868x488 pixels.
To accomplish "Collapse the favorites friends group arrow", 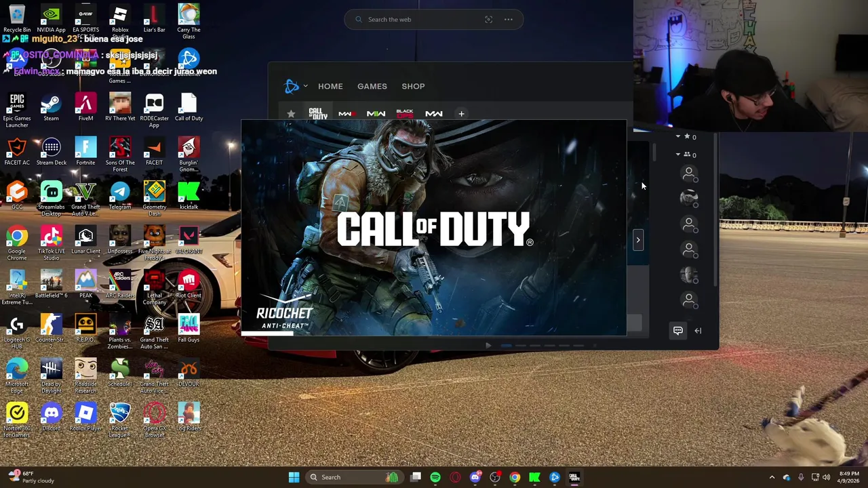I will point(677,137).
